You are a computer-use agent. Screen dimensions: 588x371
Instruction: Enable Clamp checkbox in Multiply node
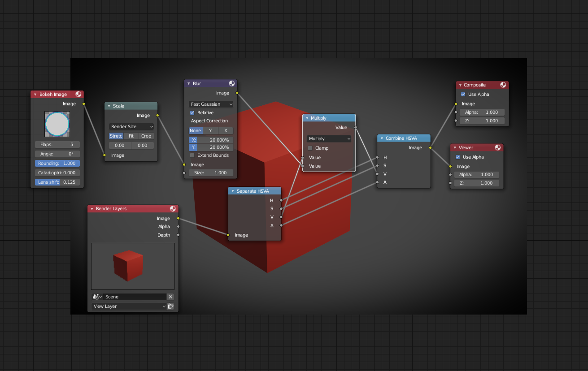tap(310, 148)
